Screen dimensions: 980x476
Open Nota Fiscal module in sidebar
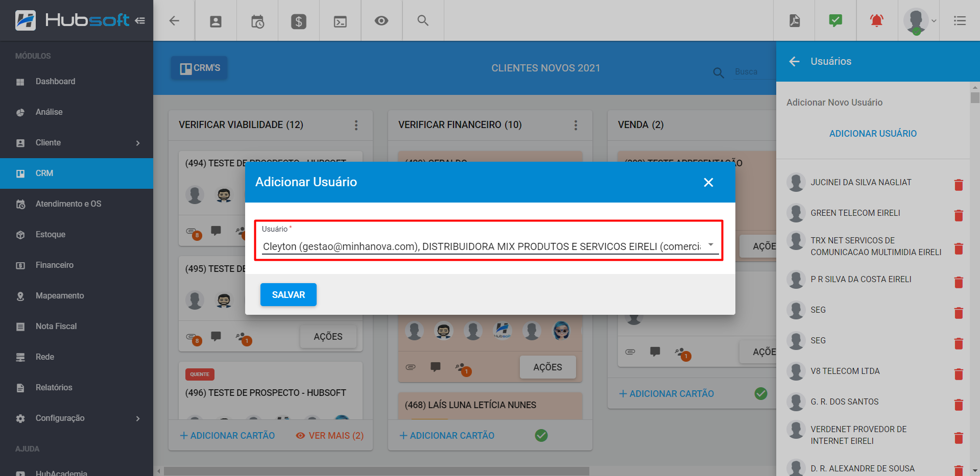pyautogui.click(x=77, y=327)
